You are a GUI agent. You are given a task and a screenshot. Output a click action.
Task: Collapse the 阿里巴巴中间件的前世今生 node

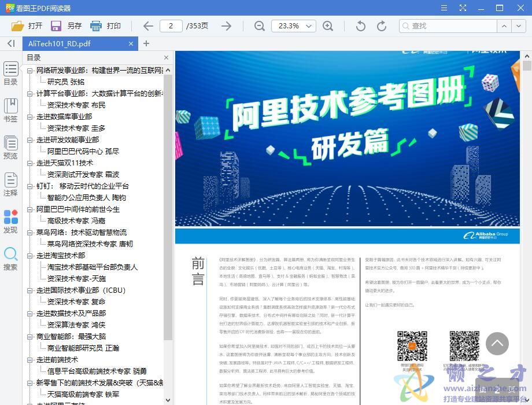click(30, 209)
